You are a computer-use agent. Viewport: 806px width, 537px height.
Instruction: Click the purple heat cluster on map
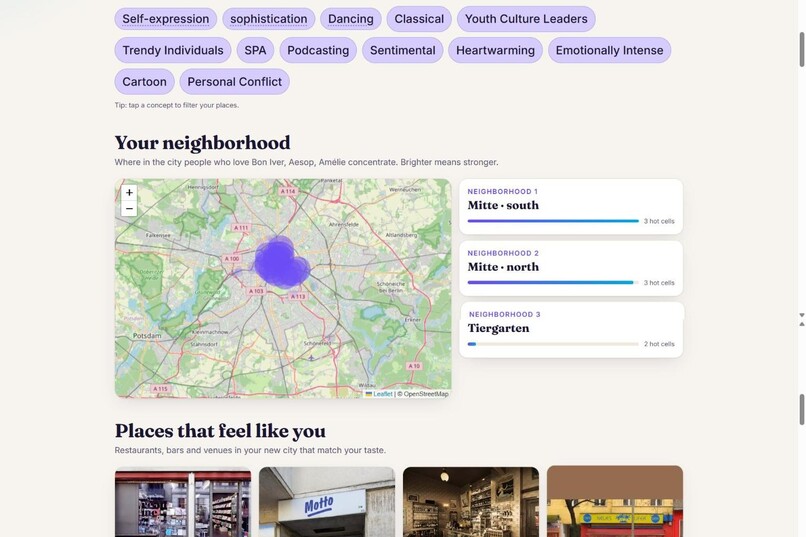pos(280,262)
